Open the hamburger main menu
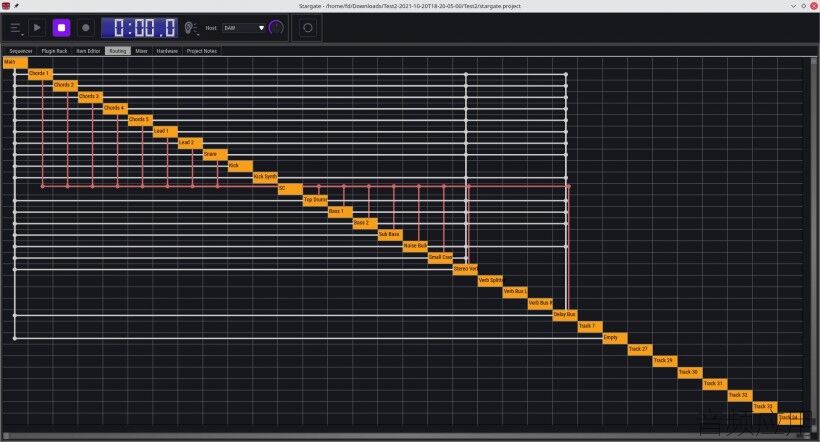 click(x=16, y=28)
